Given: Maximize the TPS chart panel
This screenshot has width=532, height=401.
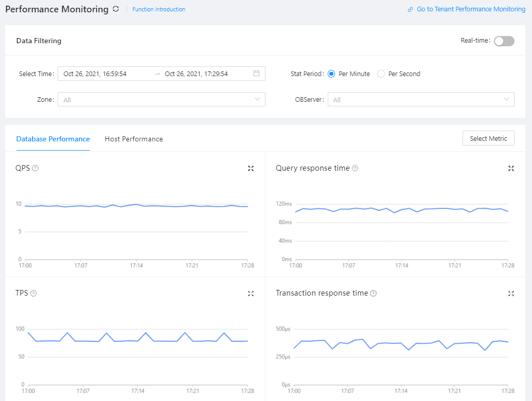Looking at the screenshot, I should coord(251,293).
